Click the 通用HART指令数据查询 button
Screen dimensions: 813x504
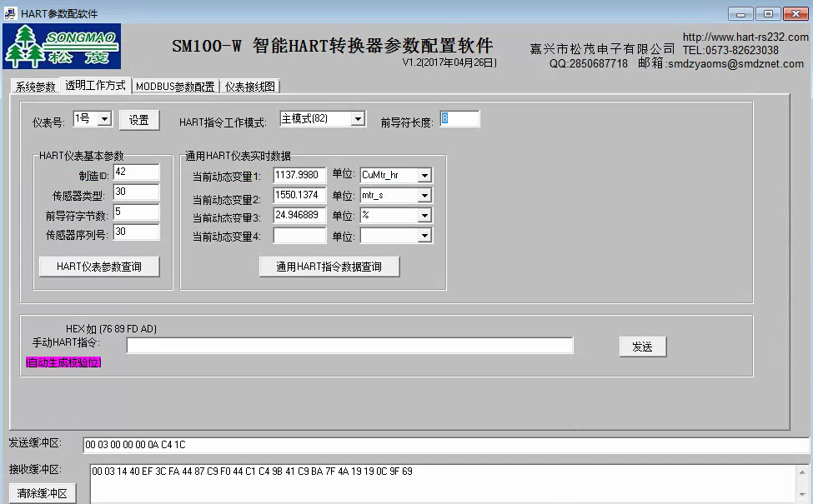[329, 267]
